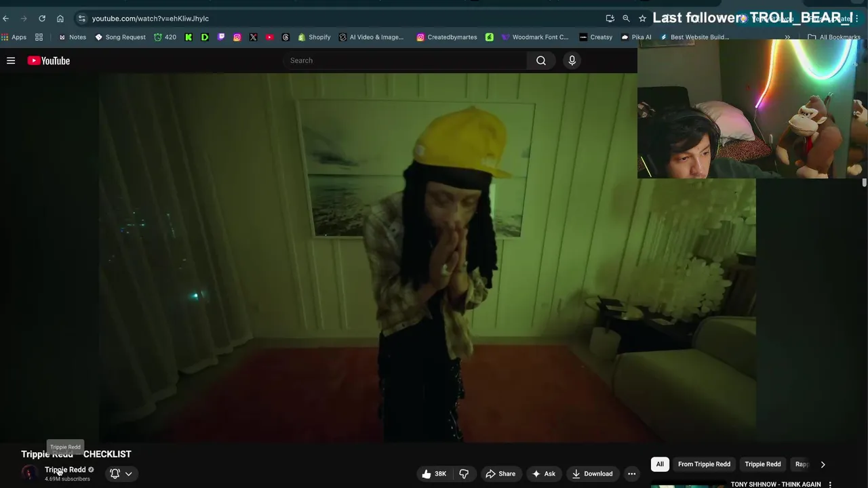Screen dimensions: 868x488
Task: Open the Best Website Build bookmark
Action: coord(694,37)
